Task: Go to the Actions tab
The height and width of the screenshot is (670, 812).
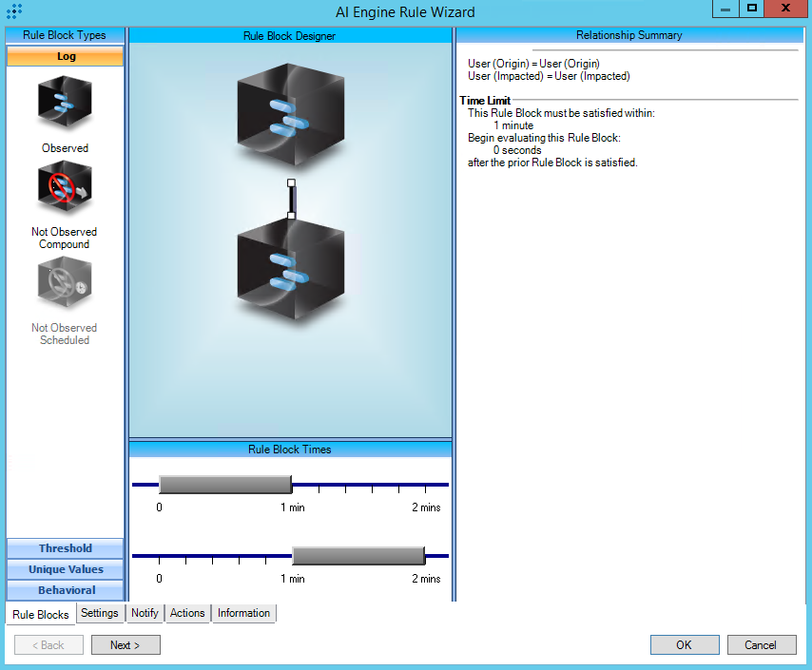Action: coord(187,613)
